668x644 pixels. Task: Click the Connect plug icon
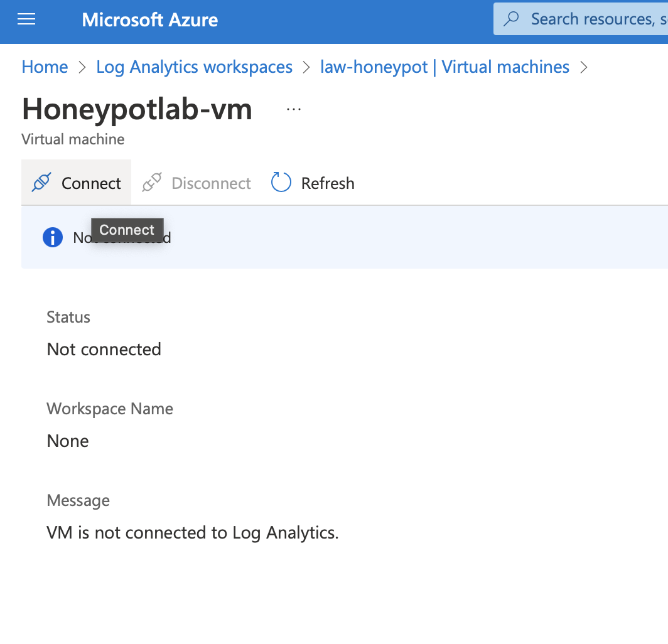41,182
